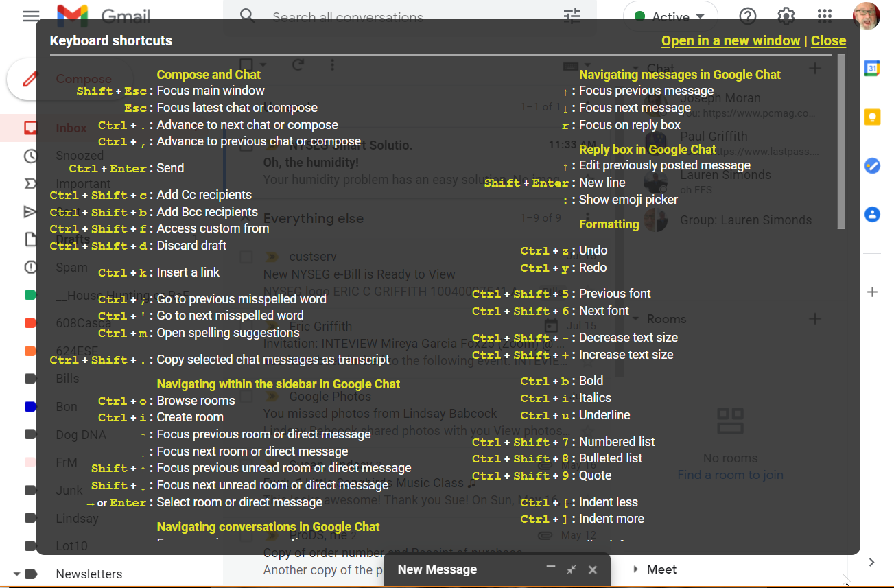
Task: Click the refresh icon behind overlay
Action: [x=298, y=64]
